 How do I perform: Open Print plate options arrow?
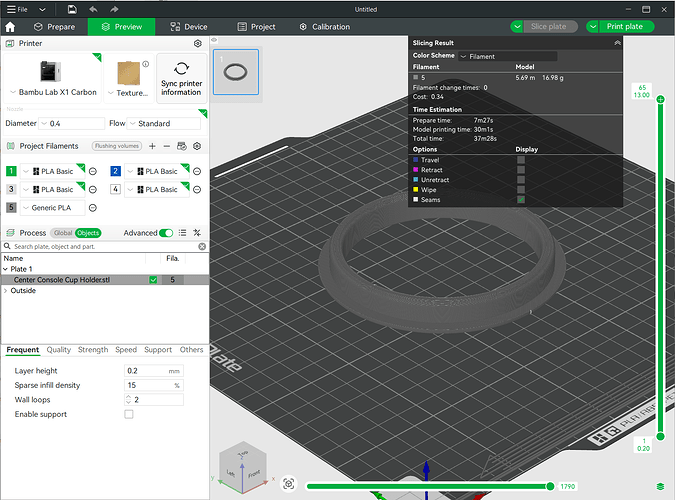593,27
